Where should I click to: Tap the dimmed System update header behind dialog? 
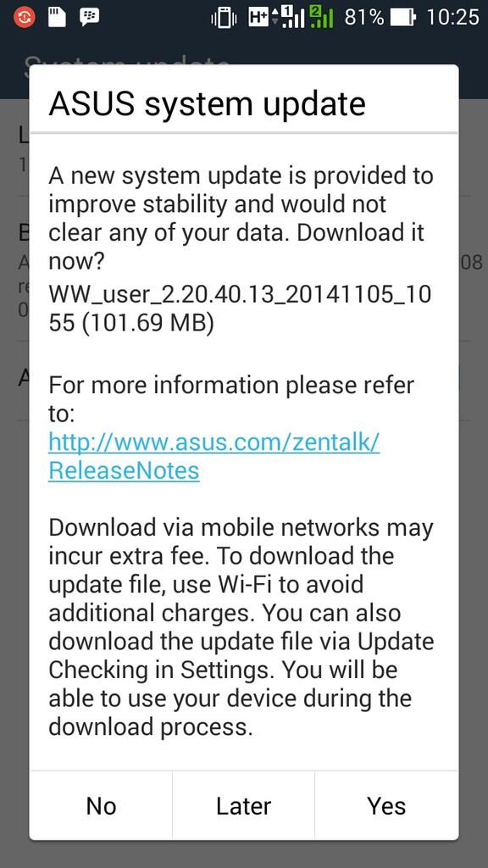(x=127, y=61)
